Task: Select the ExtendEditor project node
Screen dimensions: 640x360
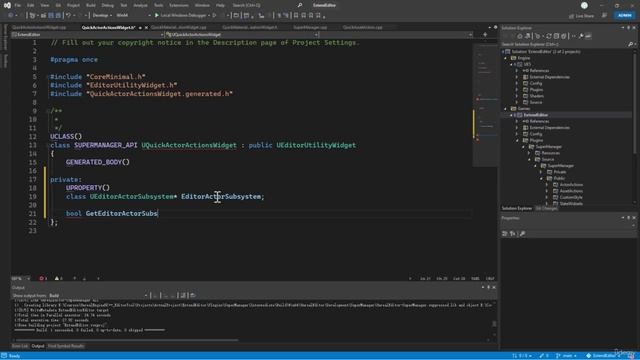Action: pos(535,115)
